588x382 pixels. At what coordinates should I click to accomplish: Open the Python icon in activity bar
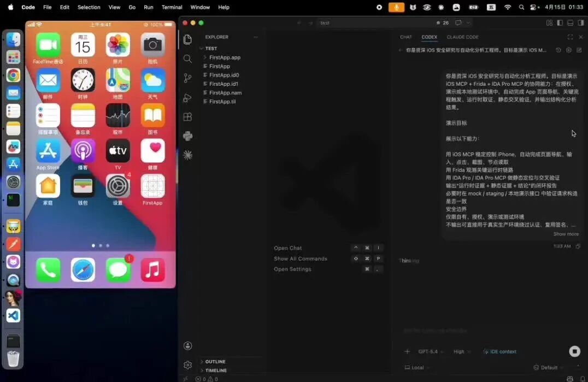coord(187,136)
